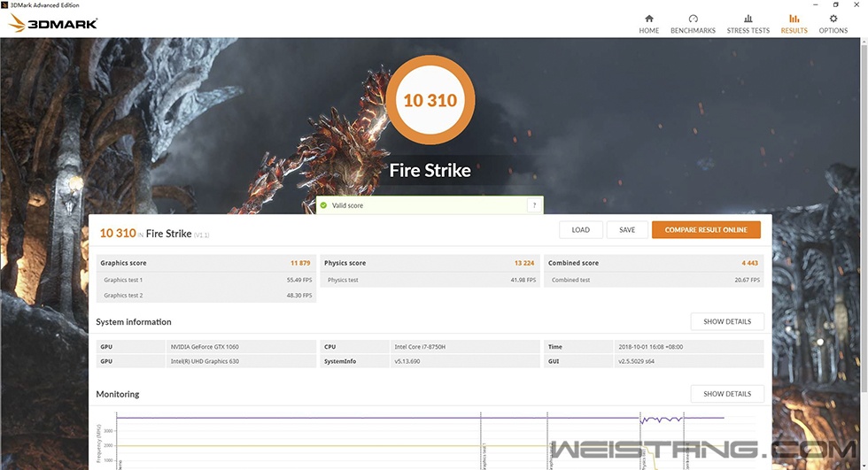Image resolution: width=868 pixels, height=470 pixels.
Task: Click the orange 10 310 score circle
Action: [x=430, y=100]
